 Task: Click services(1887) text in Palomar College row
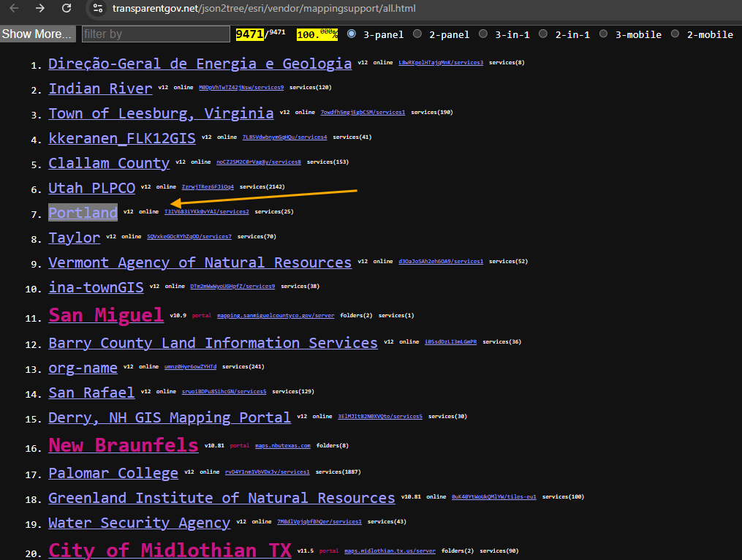coord(338,472)
